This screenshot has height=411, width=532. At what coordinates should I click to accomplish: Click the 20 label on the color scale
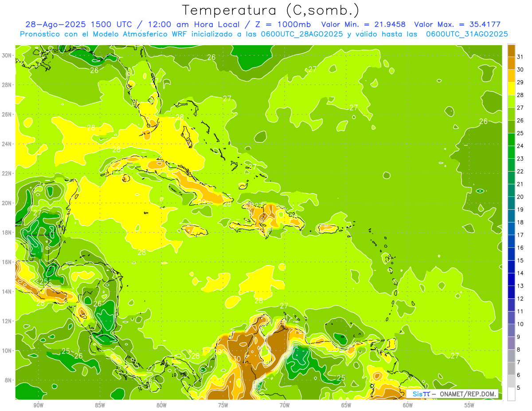point(520,197)
